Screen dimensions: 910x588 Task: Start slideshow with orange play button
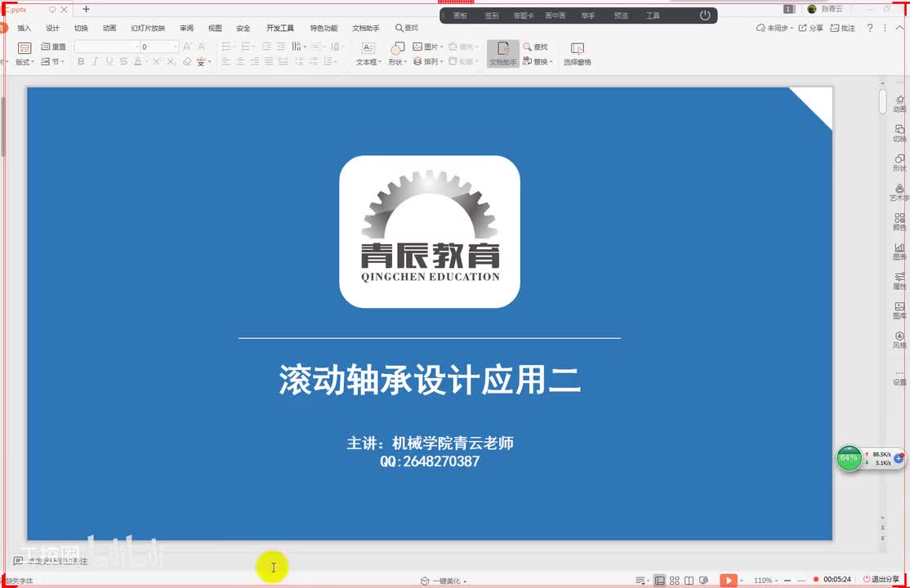tap(729, 580)
